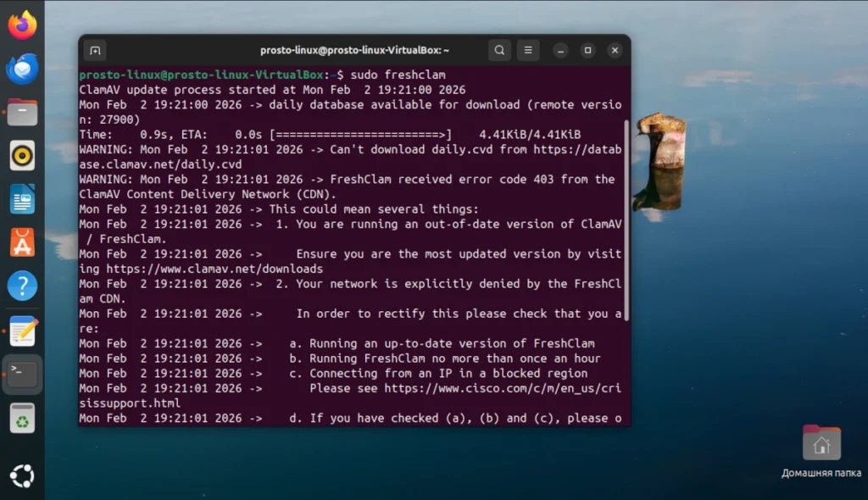868x500 pixels.
Task: Open the terminal hamburger menu
Action: point(528,50)
